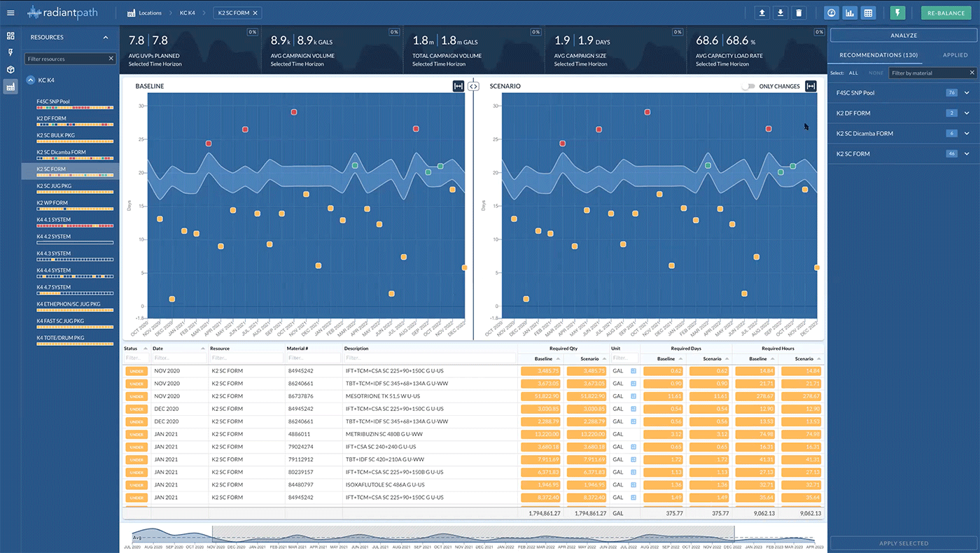Open the lightning bolt sidebar icon

pos(10,52)
